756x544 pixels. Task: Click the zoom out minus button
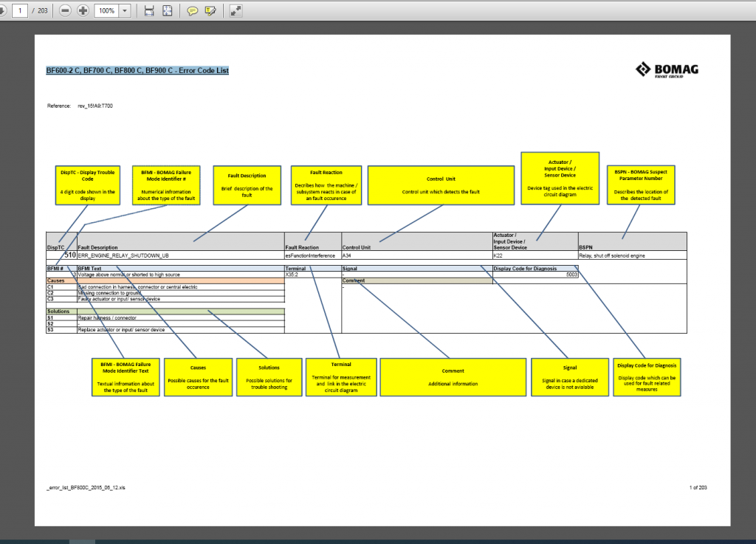[66, 11]
